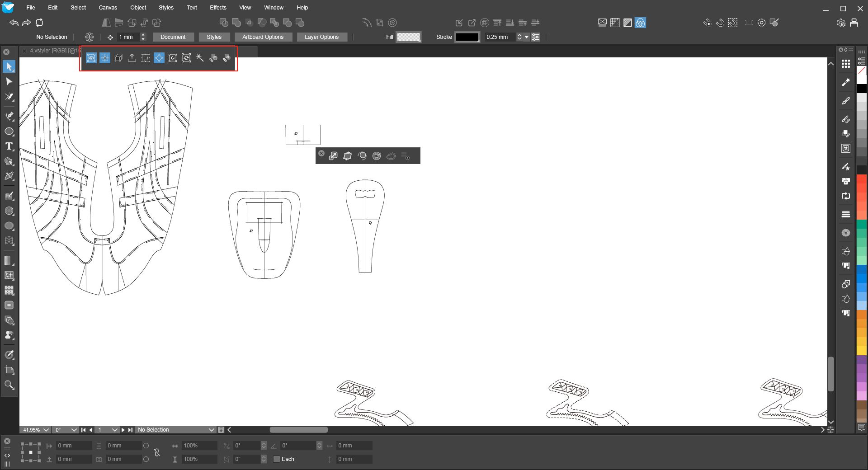
Task: Open the Effects menu
Action: click(218, 8)
